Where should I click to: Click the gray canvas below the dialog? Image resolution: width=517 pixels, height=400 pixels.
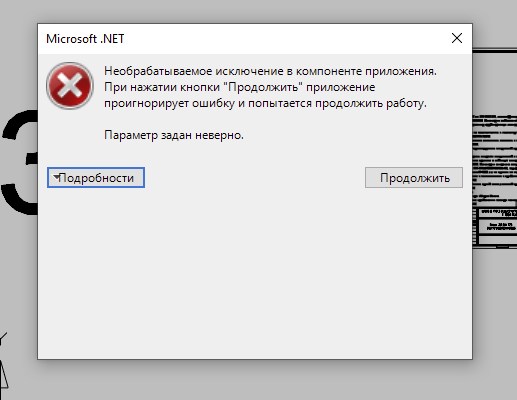[x=255, y=382]
